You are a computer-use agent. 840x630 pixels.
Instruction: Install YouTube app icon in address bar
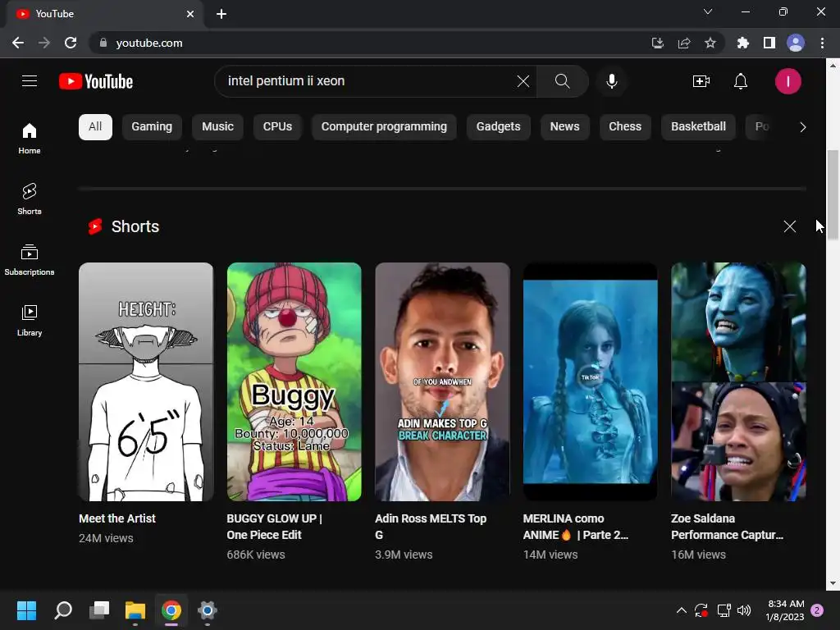pos(658,43)
